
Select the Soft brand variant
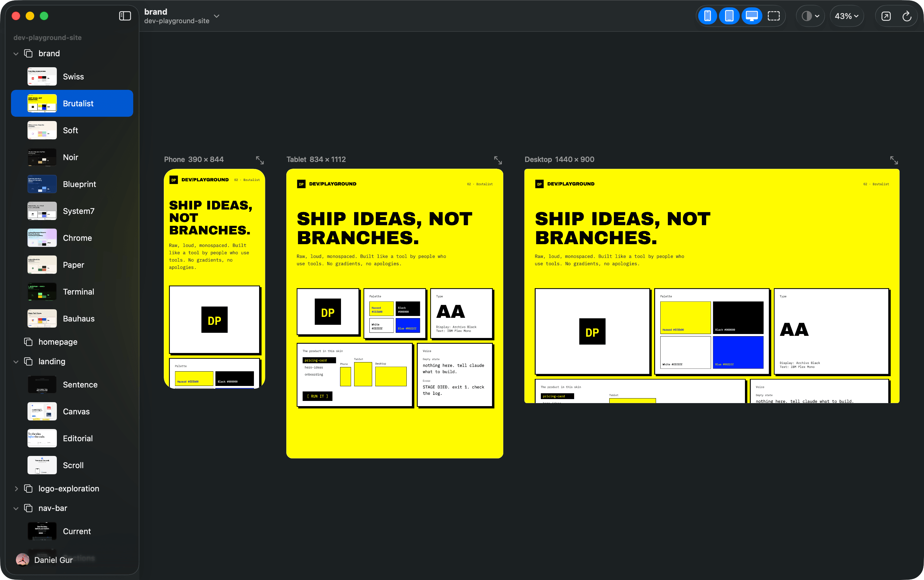[72, 130]
